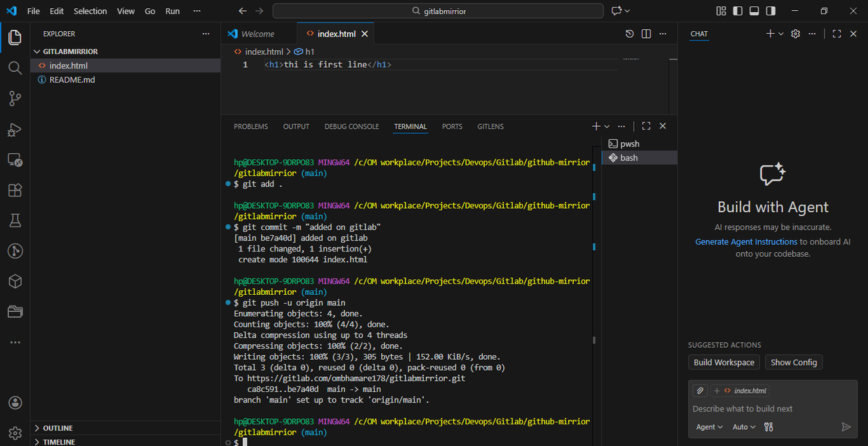Click the split editor right icon
The width and height of the screenshot is (868, 446).
pyautogui.click(x=646, y=34)
